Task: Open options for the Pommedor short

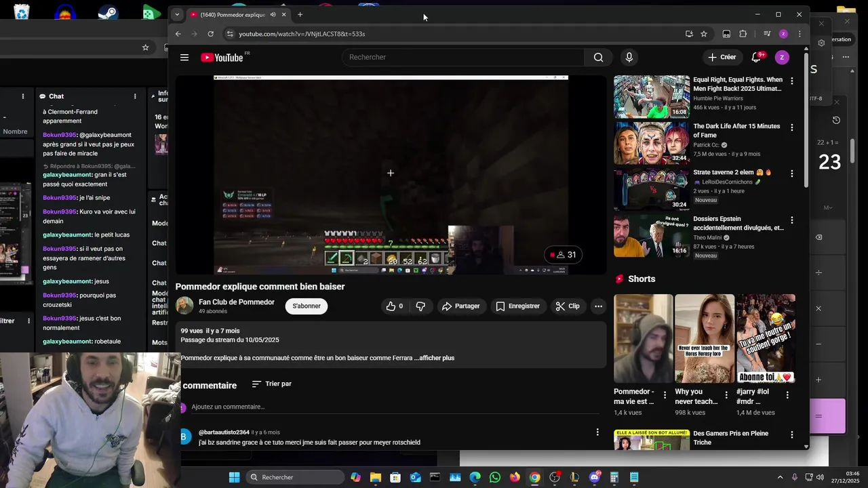Action: [x=665, y=394]
